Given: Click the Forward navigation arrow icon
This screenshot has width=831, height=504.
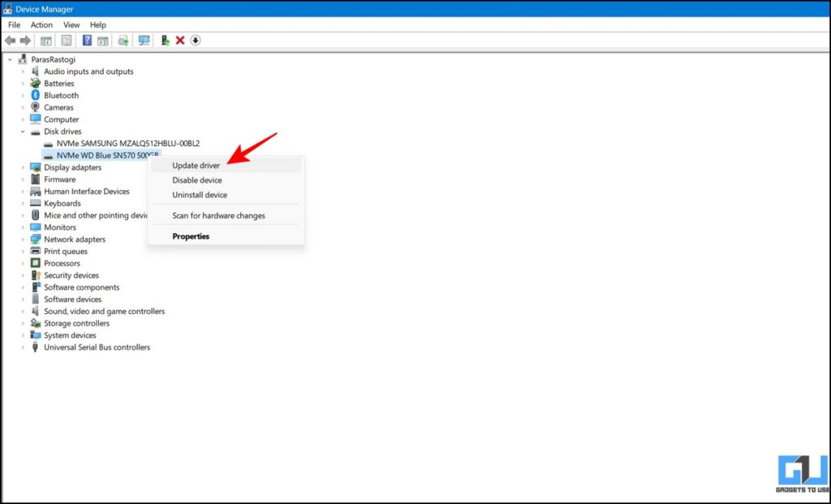Looking at the screenshot, I should click(x=25, y=40).
